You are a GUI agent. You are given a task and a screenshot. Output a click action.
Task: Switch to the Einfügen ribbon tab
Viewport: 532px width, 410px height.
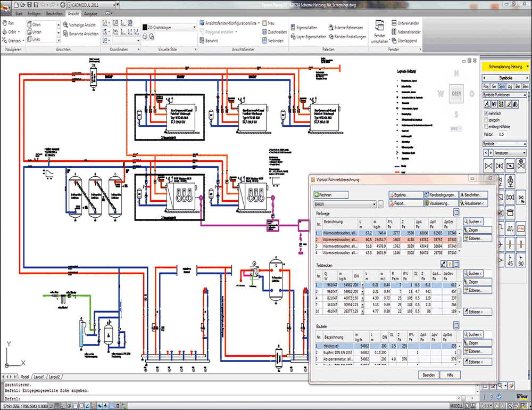click(33, 13)
